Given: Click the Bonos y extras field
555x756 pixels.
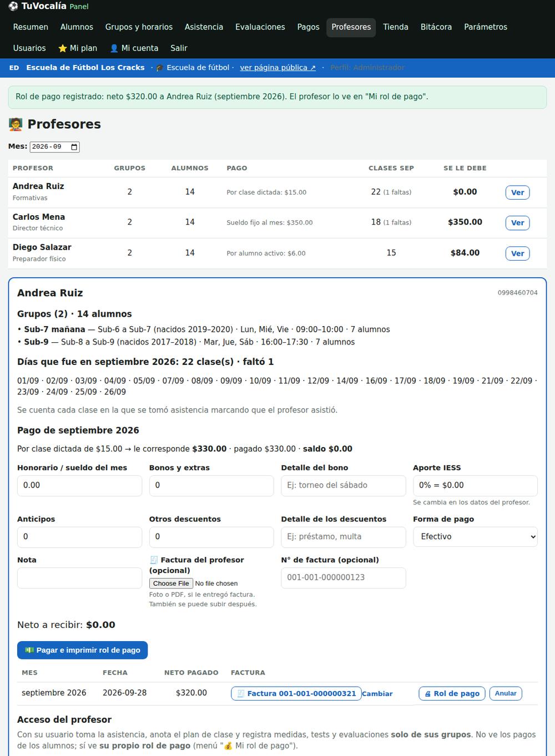Looking at the screenshot, I should (211, 485).
